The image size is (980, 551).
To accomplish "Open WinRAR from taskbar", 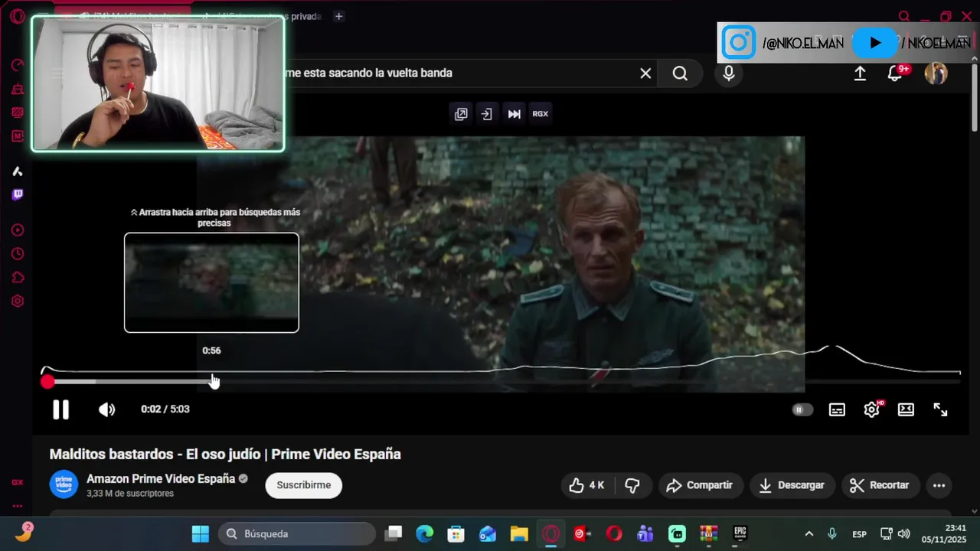I will pos(709,533).
